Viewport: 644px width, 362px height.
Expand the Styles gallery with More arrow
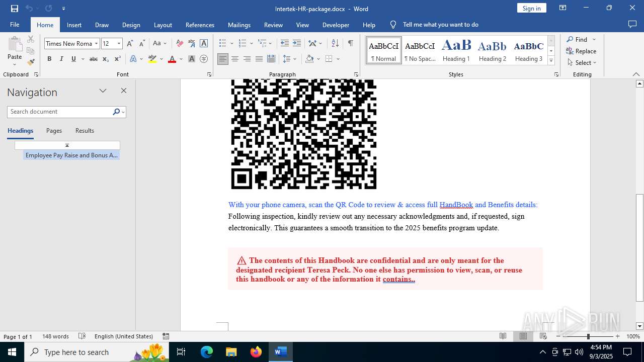click(551, 61)
